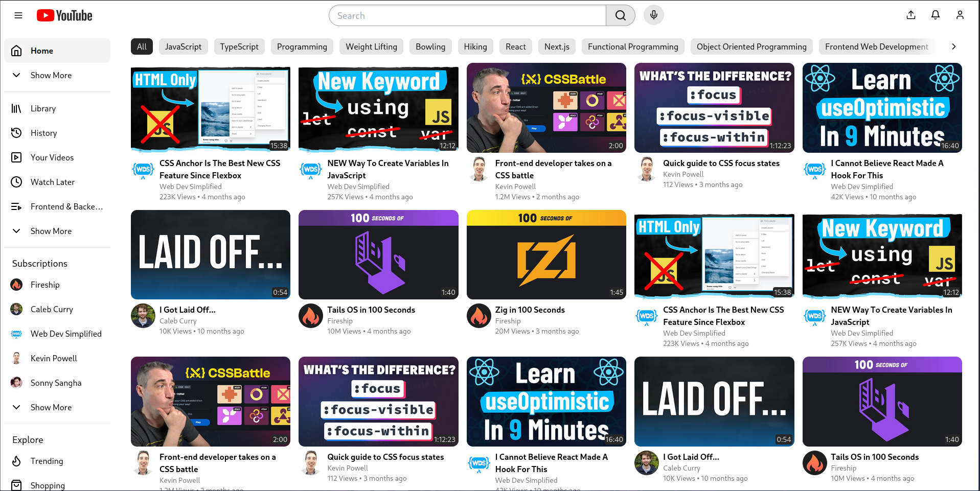Open the middle-row title "I Got Laid Off..."
The height and width of the screenshot is (491, 980).
[x=188, y=310]
